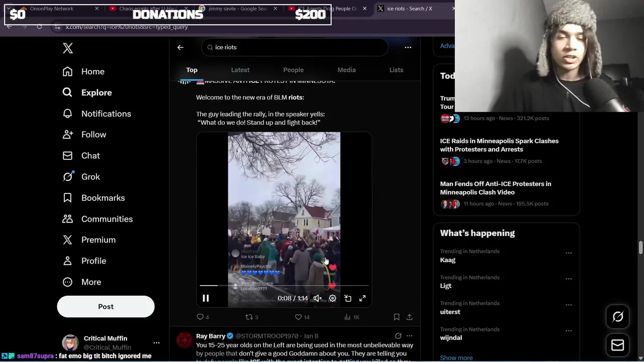This screenshot has width=644, height=362.
Task: Open Grok action on Ray Barry post
Action: 398,336
